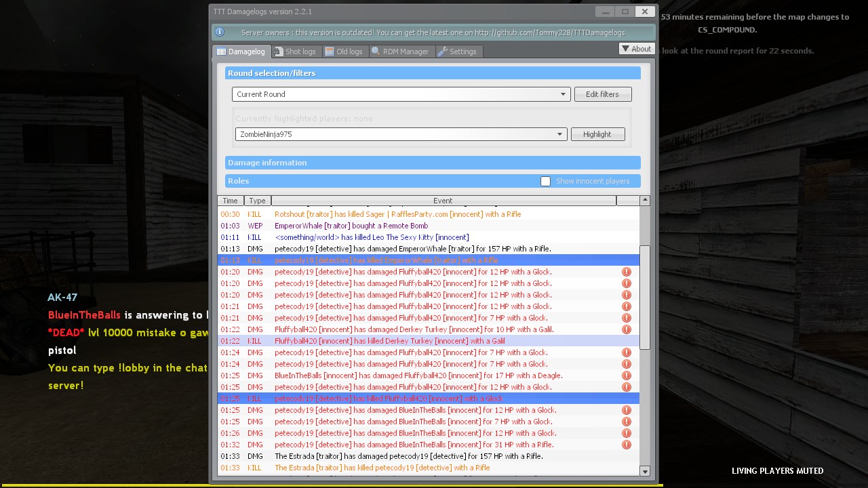
Task: Collapse the Roles section header
Action: click(380, 181)
